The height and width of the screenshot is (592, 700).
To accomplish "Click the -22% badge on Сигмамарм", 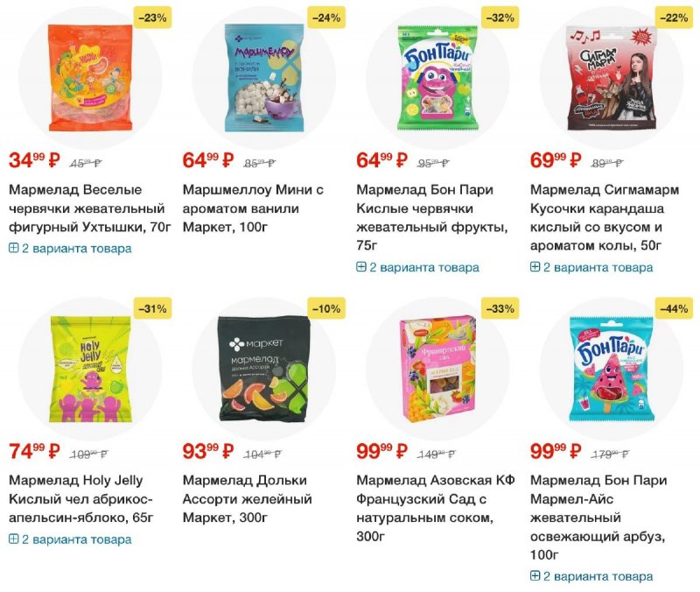I will tap(674, 18).
